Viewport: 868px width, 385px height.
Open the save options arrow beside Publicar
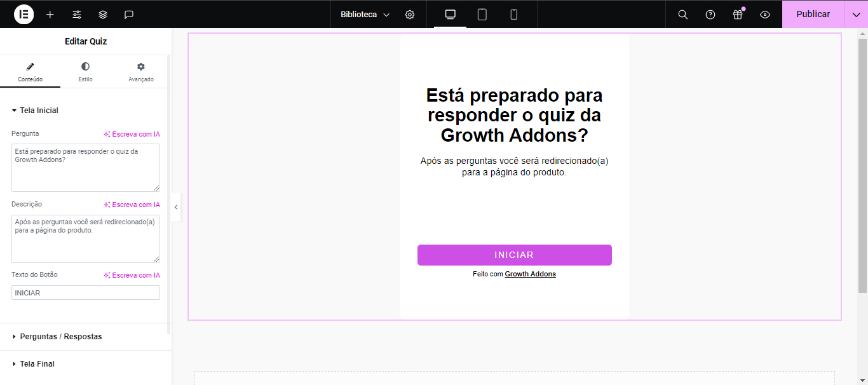pyautogui.click(x=856, y=14)
